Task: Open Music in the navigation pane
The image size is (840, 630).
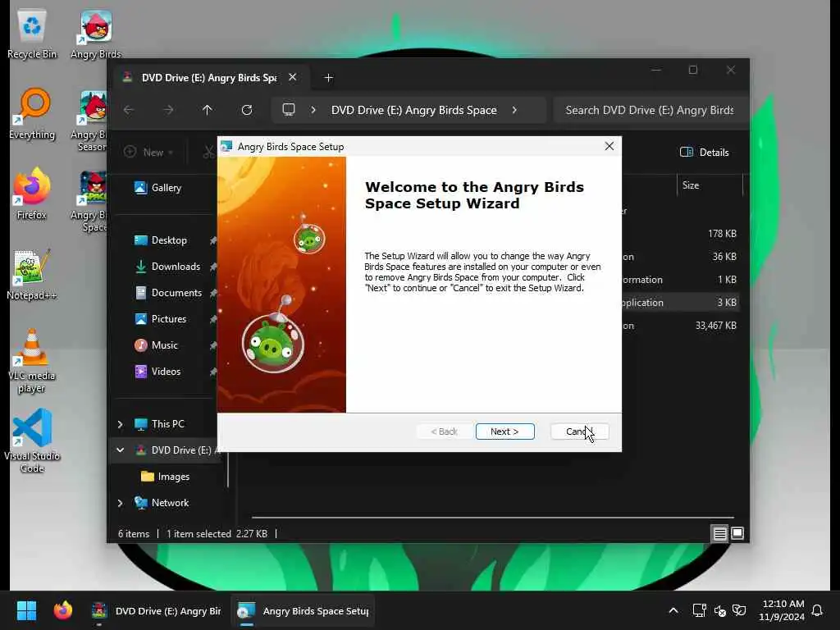Action: click(x=157, y=345)
